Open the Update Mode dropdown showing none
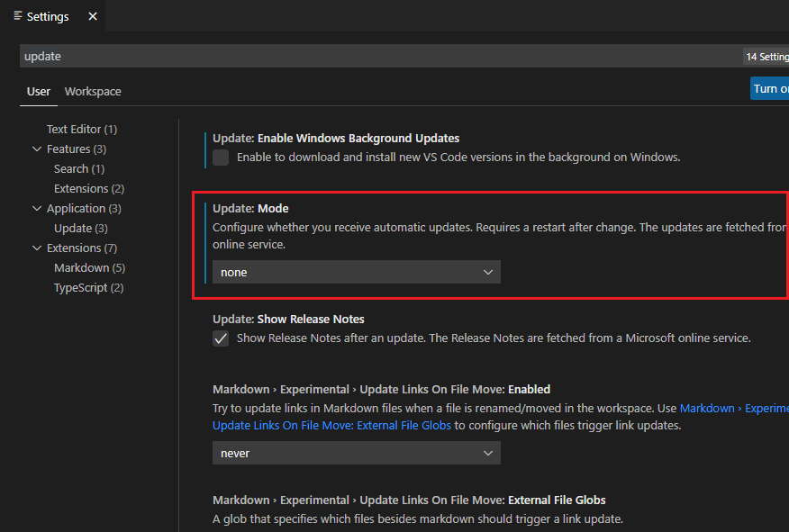Screen dimensions: 789x532 (357, 272)
